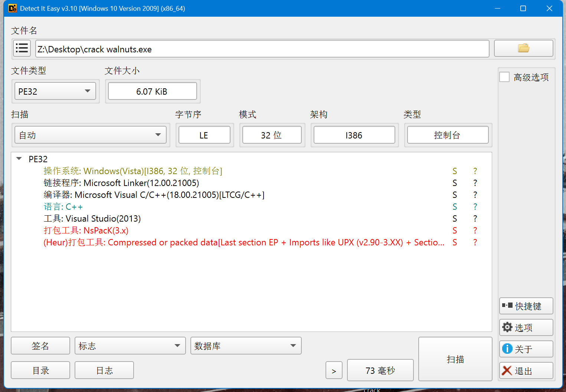Click the > arrow button

point(334,370)
